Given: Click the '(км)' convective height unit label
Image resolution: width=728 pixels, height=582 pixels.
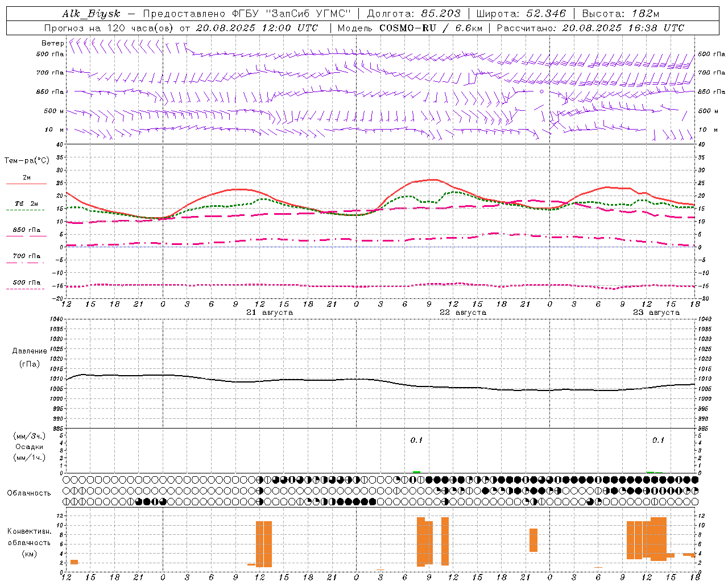Looking at the screenshot, I should pos(30,554).
